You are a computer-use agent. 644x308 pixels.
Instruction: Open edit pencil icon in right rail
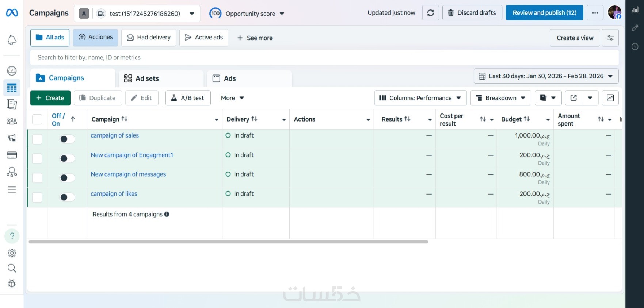point(635,28)
